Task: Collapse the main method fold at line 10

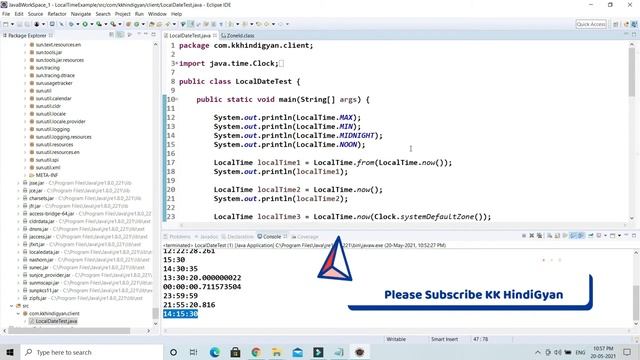Action: click(x=177, y=99)
